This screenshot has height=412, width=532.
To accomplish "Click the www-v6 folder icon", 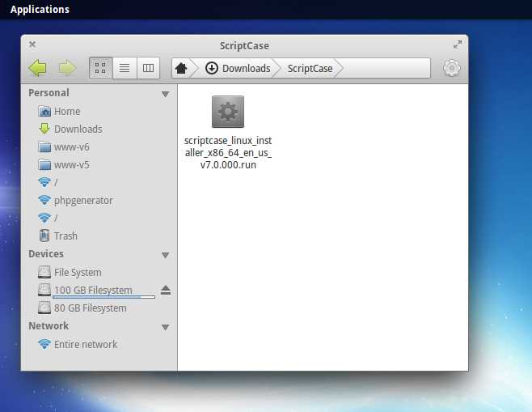I will (x=44, y=147).
